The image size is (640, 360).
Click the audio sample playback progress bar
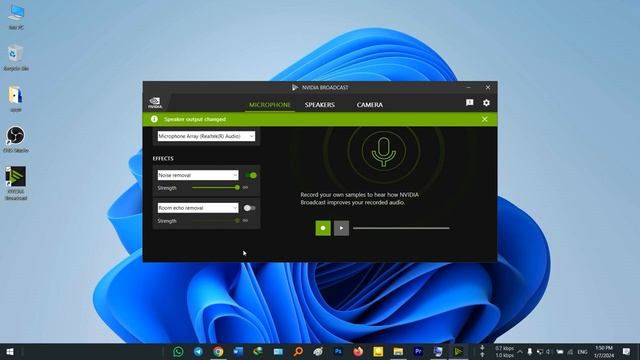(x=401, y=228)
